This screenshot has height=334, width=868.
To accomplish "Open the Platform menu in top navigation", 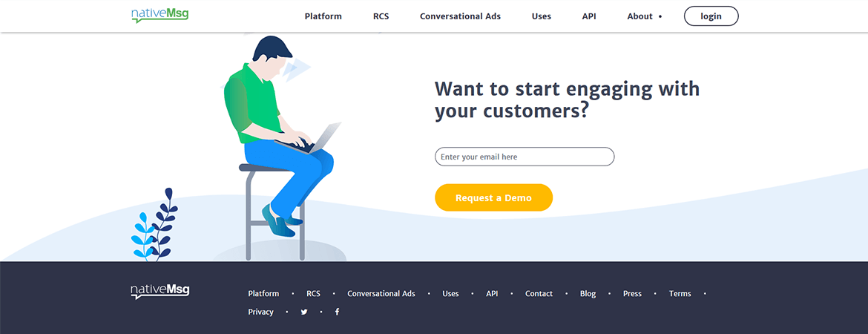I will click(x=323, y=16).
